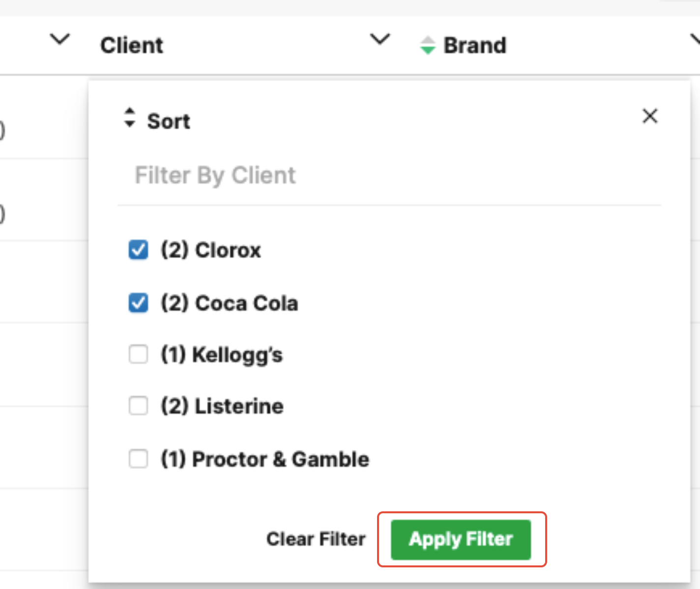700x589 pixels.
Task: Click the Client column header
Action: [132, 46]
